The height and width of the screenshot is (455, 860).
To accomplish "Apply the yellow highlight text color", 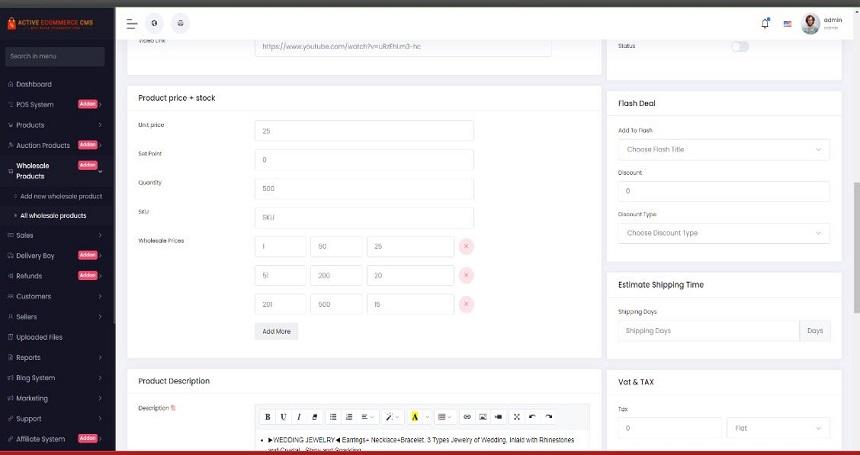I will click(x=415, y=417).
